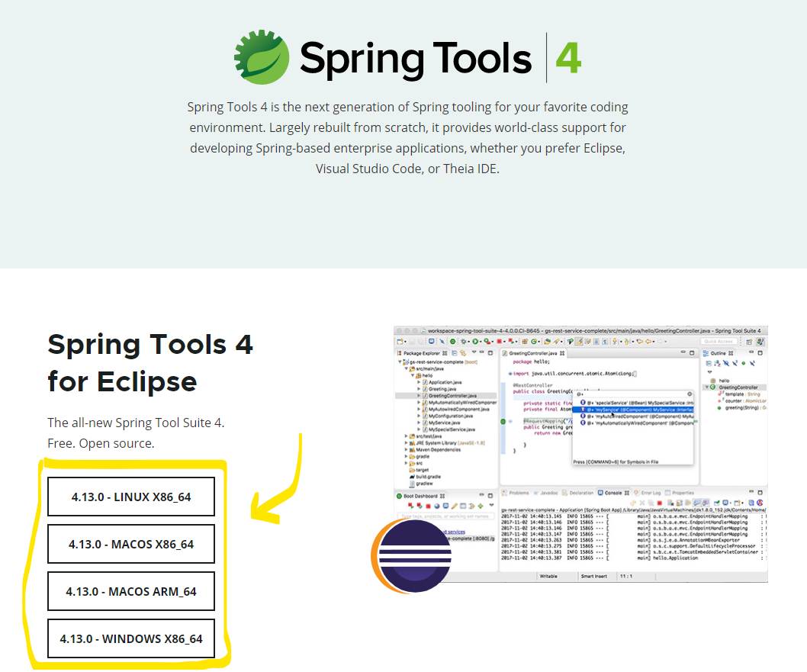Click the green number 4 in header logo

click(568, 58)
